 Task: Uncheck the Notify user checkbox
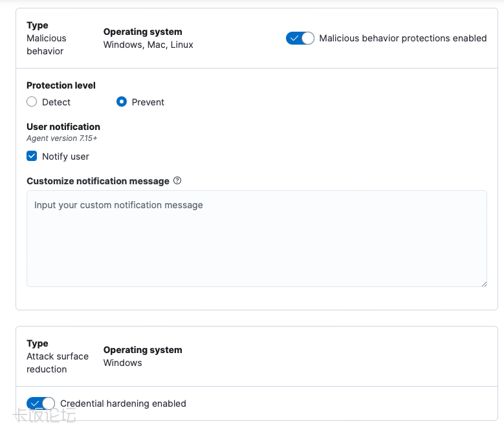point(32,156)
